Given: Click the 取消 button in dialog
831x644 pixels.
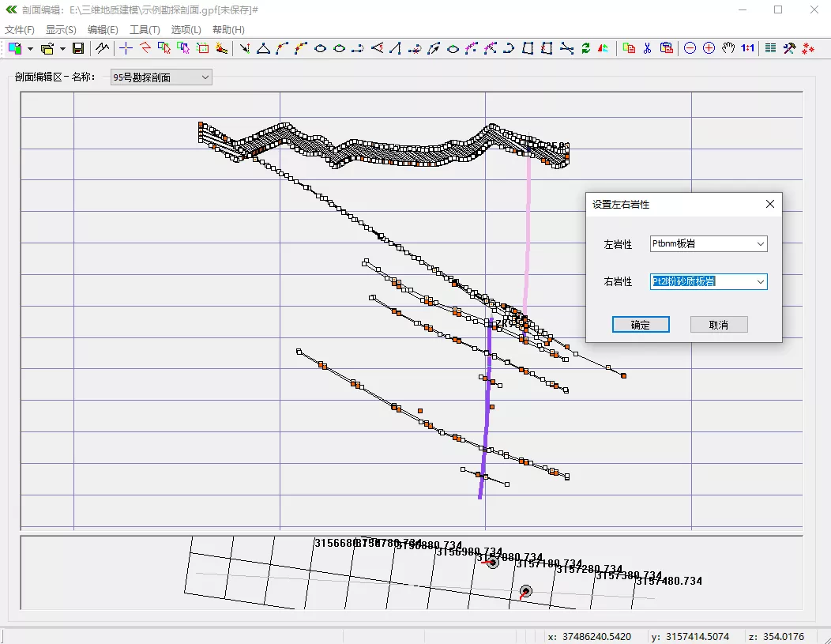Looking at the screenshot, I should pyautogui.click(x=719, y=325).
